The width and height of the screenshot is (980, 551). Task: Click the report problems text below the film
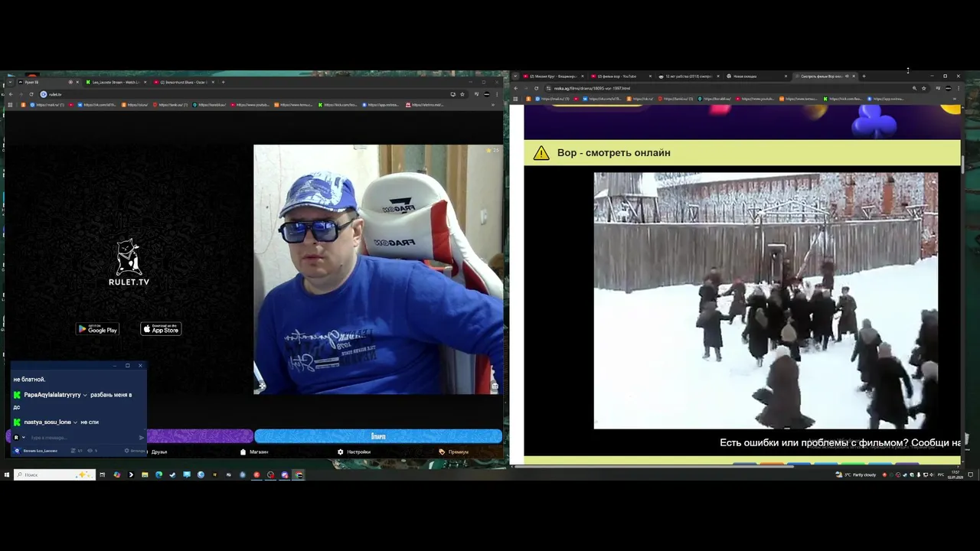(840, 442)
